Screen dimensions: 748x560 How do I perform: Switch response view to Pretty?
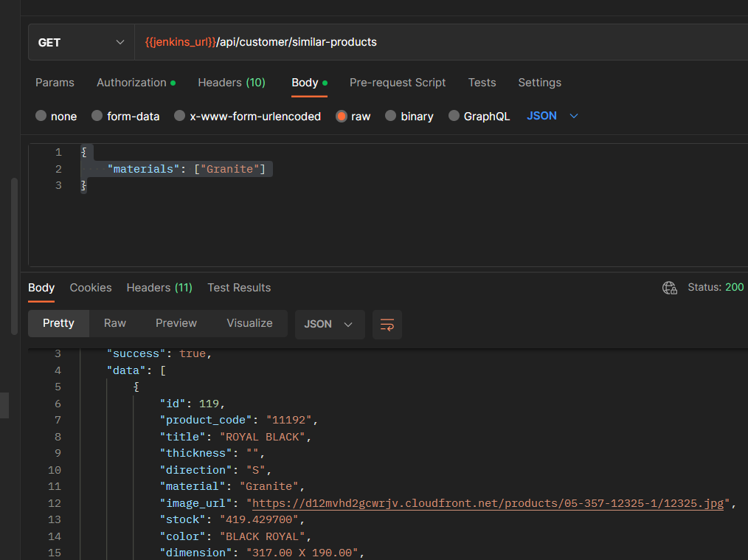tap(59, 323)
